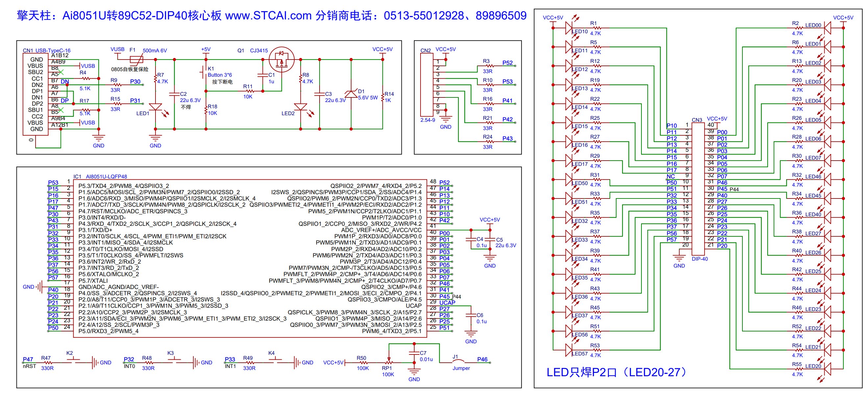Click the Q1 CJ3415 MOSFET symbol

tap(281, 60)
